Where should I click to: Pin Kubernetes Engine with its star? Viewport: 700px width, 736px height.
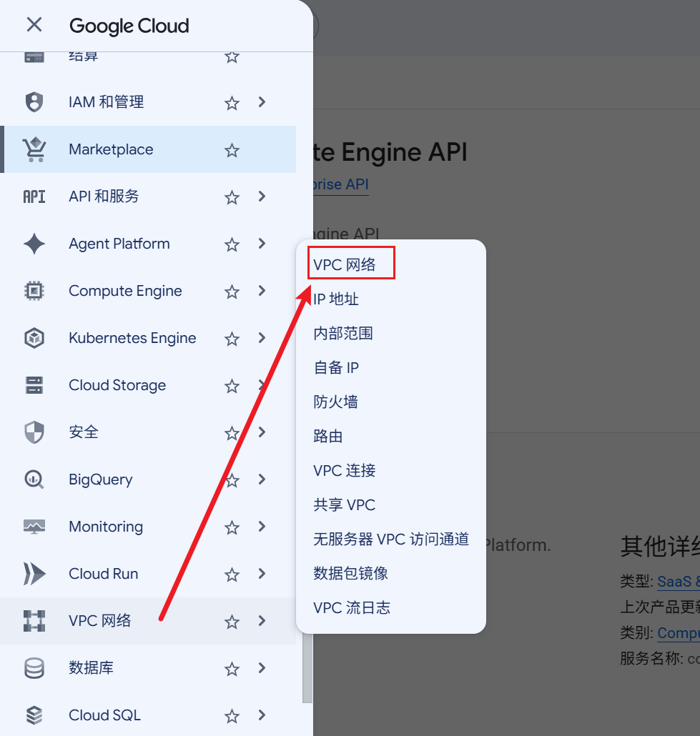tap(232, 339)
